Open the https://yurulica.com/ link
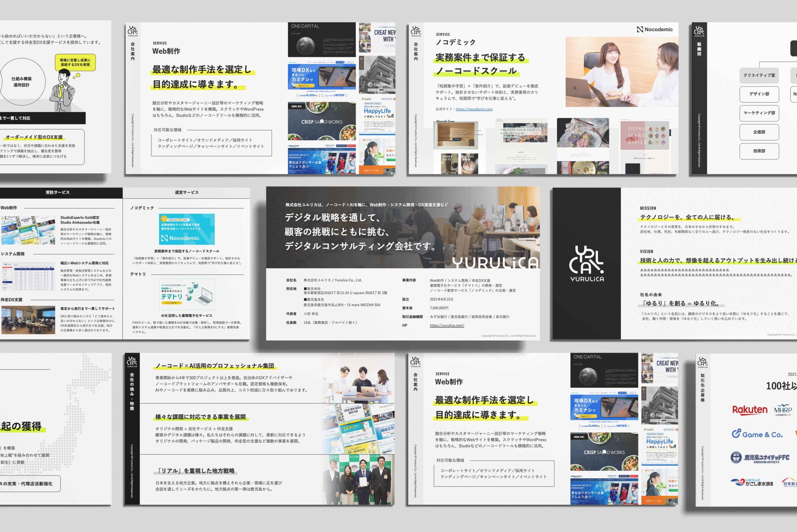797x532 pixels. [x=447, y=325]
